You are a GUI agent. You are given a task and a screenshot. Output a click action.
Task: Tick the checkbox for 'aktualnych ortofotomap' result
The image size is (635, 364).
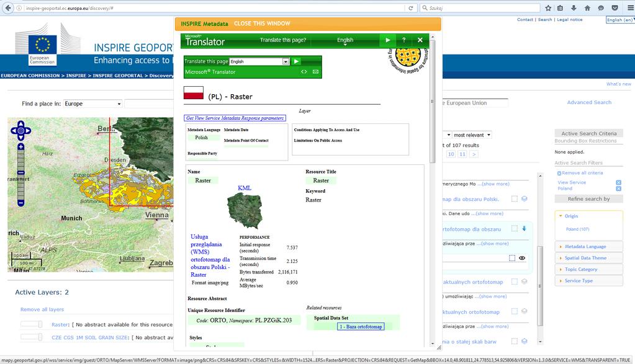(x=515, y=282)
